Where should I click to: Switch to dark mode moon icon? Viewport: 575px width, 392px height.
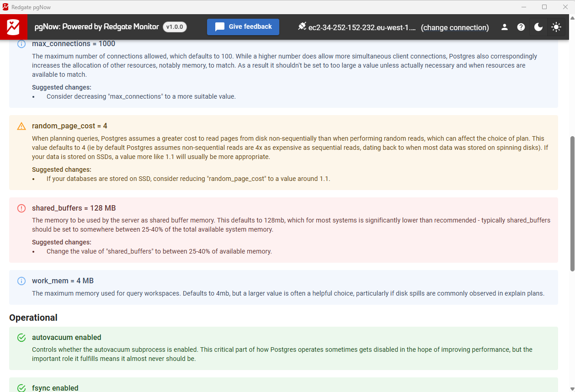click(538, 27)
